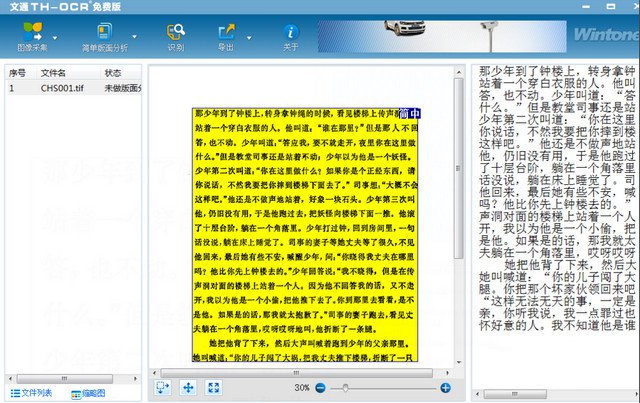Expand the 导出 dropdown arrow
The image size is (640, 403).
pyautogui.click(x=247, y=38)
